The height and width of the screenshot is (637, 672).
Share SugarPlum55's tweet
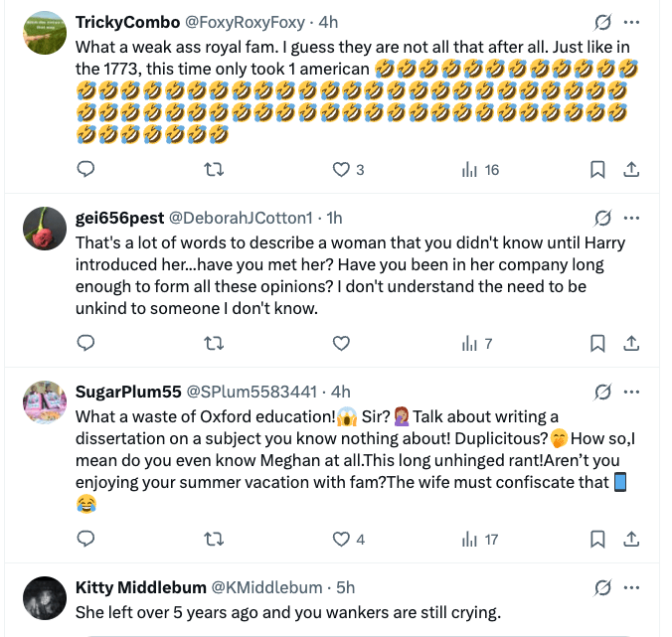coord(630,540)
